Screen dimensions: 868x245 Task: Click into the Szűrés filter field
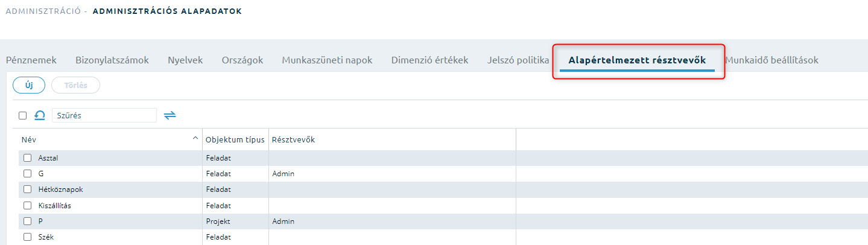(104, 115)
